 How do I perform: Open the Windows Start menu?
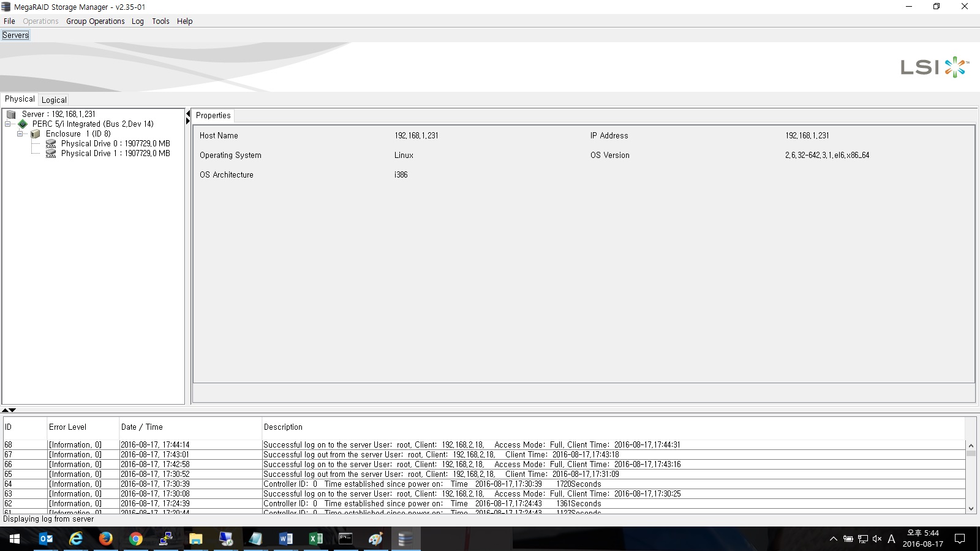pyautogui.click(x=15, y=539)
